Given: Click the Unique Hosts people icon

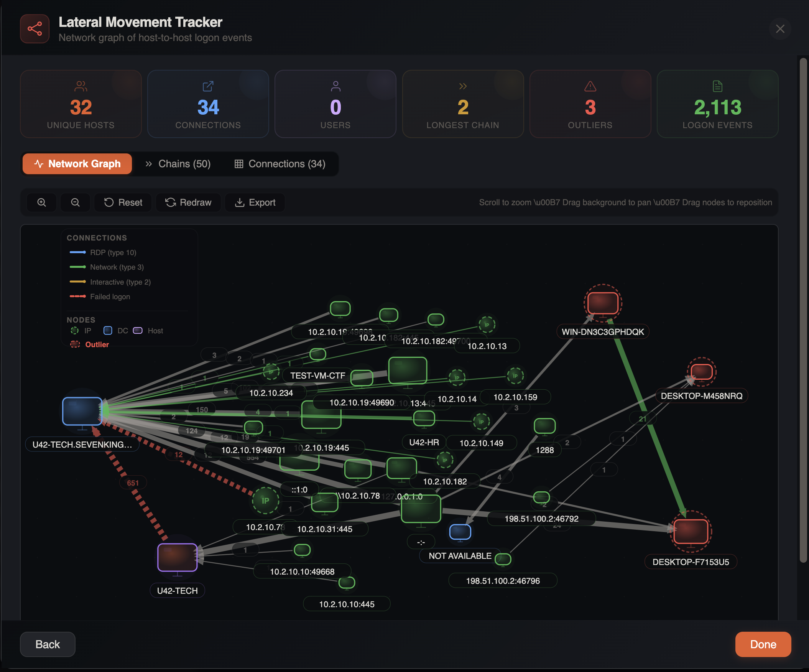Looking at the screenshot, I should coord(81,86).
